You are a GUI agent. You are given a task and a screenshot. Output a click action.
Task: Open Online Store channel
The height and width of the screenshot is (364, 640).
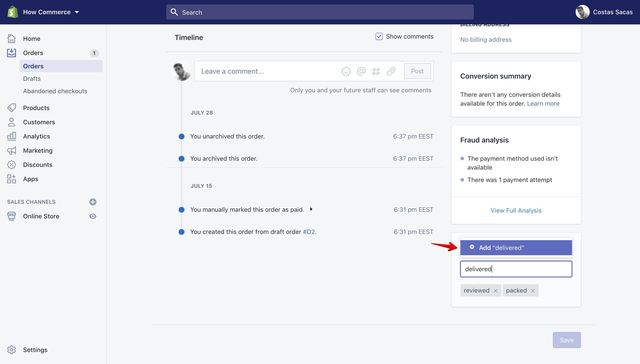pyautogui.click(x=41, y=216)
